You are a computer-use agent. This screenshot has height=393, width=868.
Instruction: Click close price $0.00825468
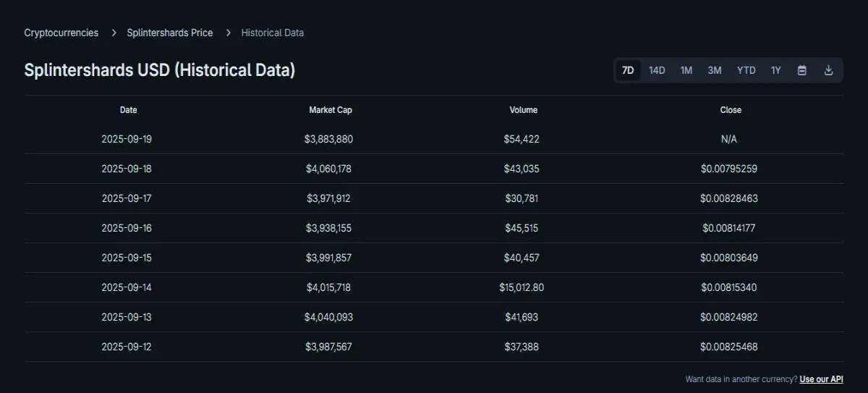tap(729, 347)
